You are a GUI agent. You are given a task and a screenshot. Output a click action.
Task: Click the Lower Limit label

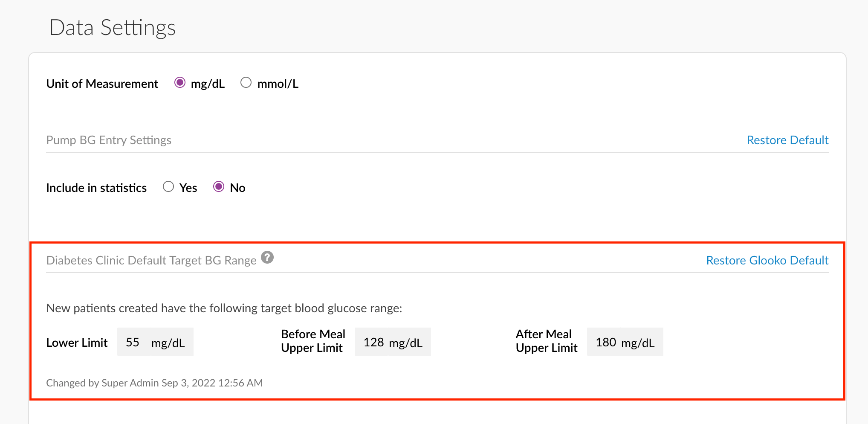click(77, 342)
